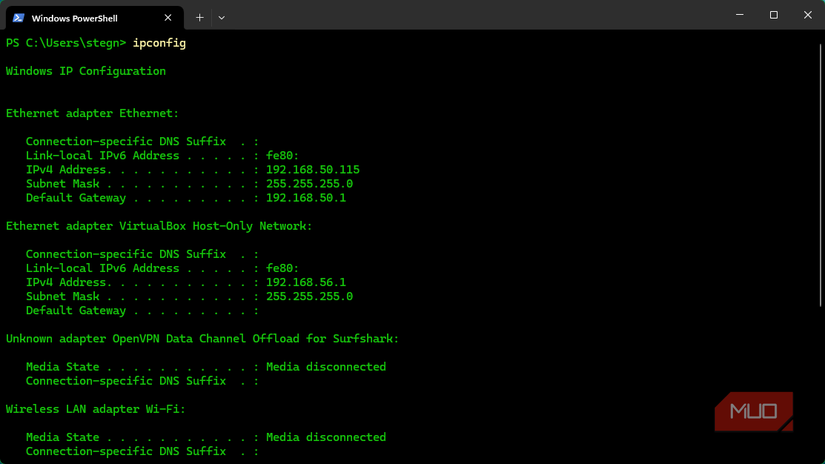Click Media disconnected under the Wi-Fi adapter

(326, 437)
